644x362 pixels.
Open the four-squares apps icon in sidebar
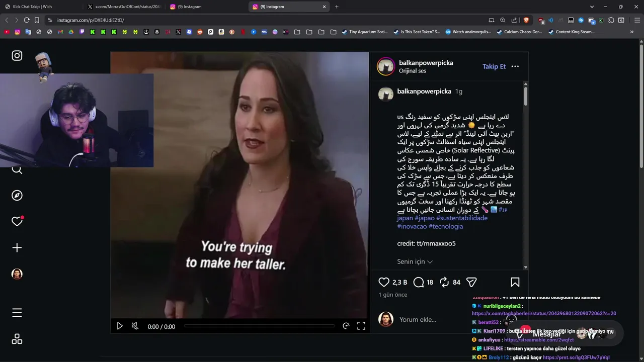pyautogui.click(x=17, y=339)
